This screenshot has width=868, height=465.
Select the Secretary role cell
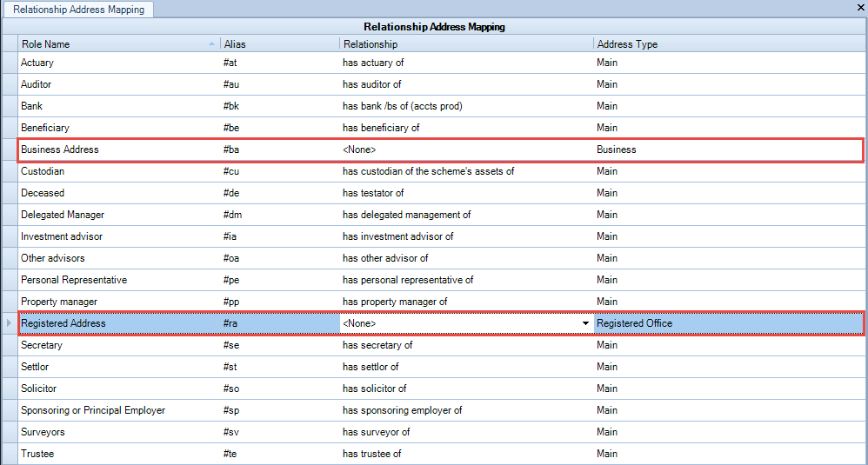118,345
